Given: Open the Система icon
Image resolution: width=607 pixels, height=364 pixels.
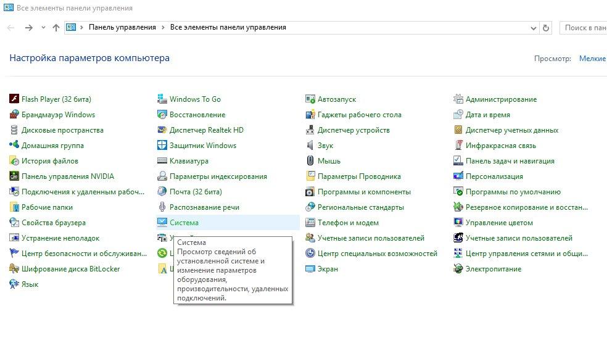Looking at the screenshot, I should [162, 223].
